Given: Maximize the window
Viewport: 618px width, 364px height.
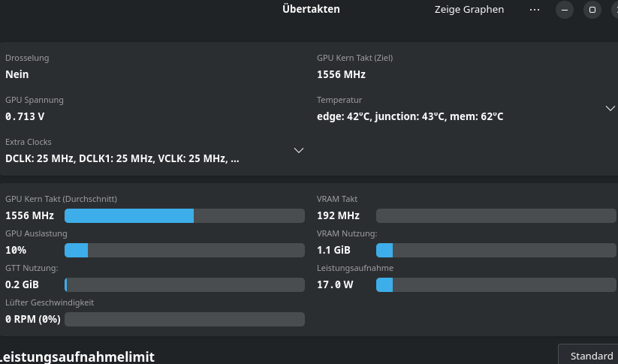Looking at the screenshot, I should pyautogui.click(x=592, y=10).
